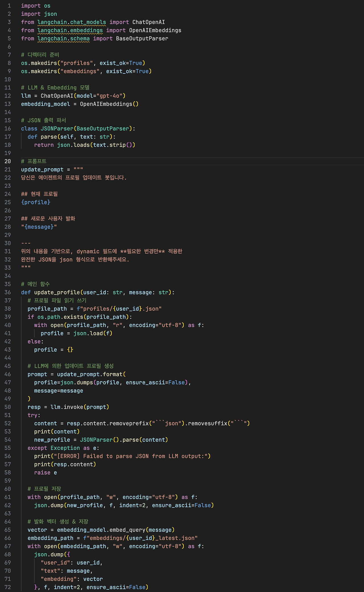Click the comment '# LLM에 의한 업데이트 프로필 생성'
Viewport: 364px width, 592px height.
point(71,366)
